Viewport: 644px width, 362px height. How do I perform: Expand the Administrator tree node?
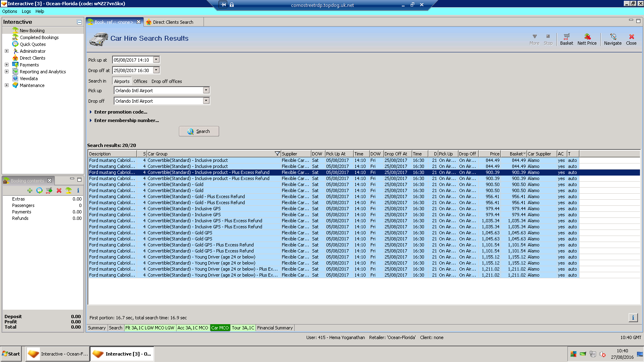click(6, 51)
